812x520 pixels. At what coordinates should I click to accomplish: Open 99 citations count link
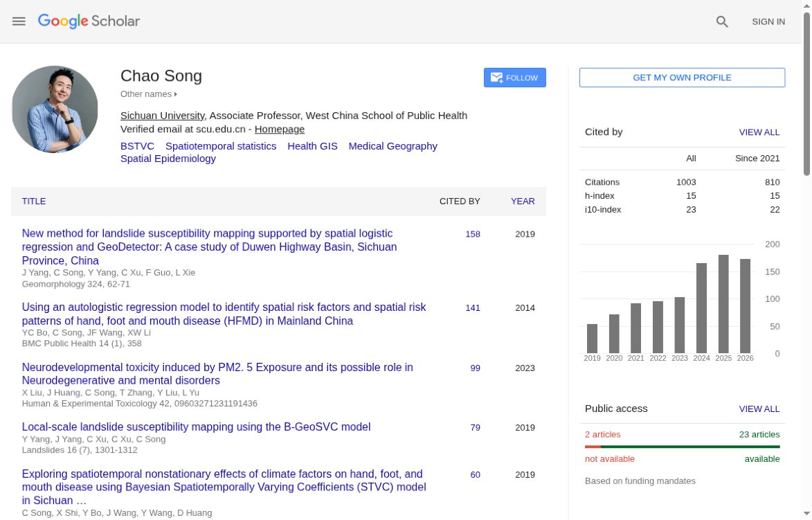475,368
